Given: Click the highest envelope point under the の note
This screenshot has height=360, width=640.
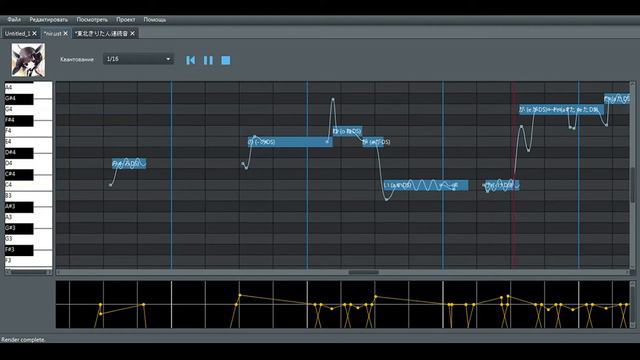Looking at the screenshot, I should 240,295.
